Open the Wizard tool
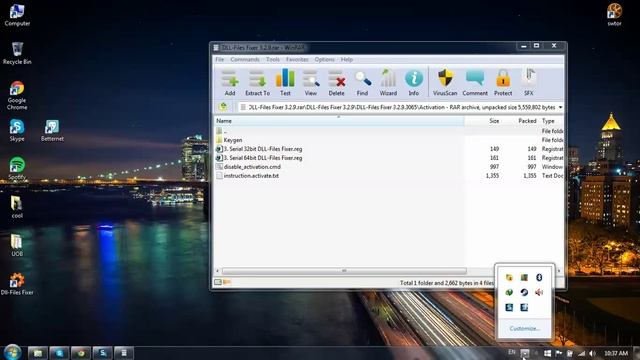 pyautogui.click(x=388, y=83)
